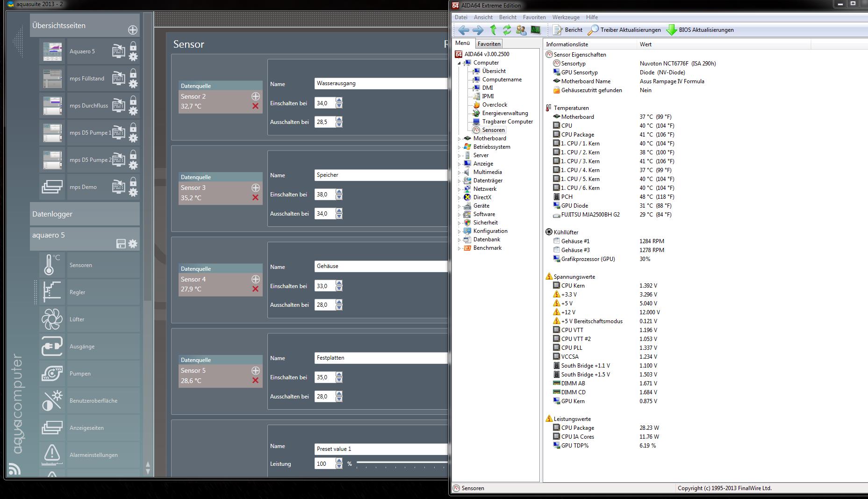Expand the Motherboard tree node
The width and height of the screenshot is (868, 499).
click(x=459, y=139)
